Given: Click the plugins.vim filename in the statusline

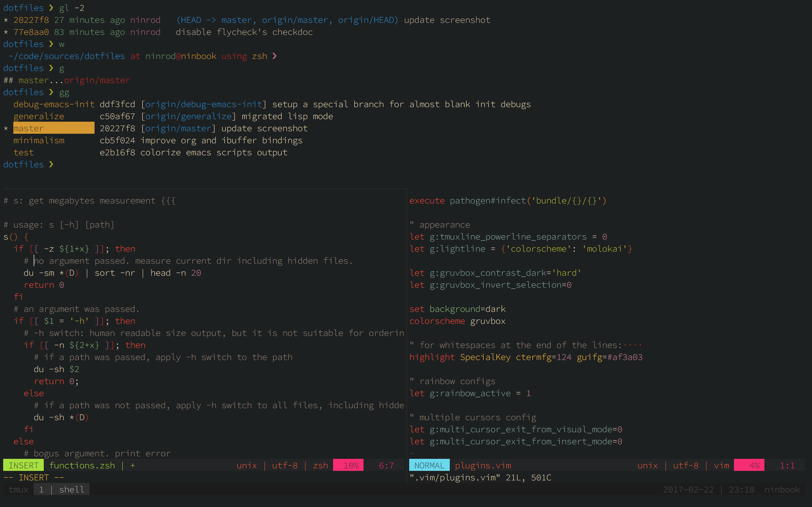Looking at the screenshot, I should (482, 465).
